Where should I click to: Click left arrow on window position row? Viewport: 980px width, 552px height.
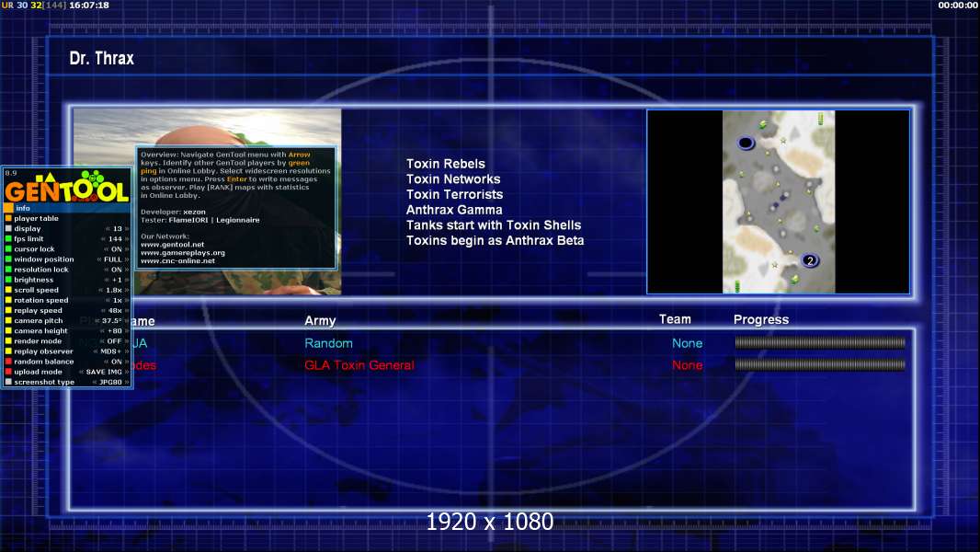click(x=99, y=259)
